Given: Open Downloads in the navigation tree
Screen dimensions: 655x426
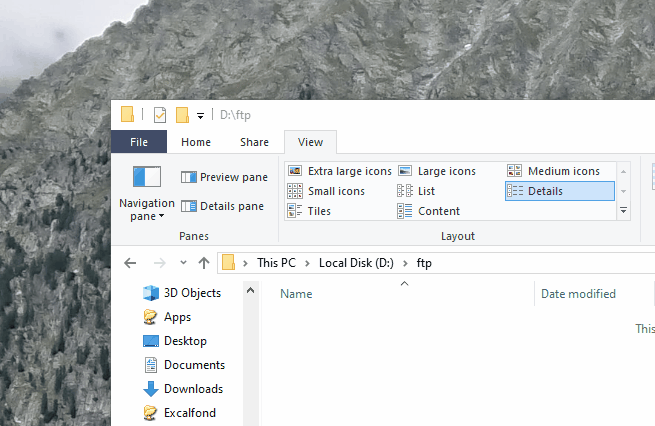Looking at the screenshot, I should [x=183, y=389].
